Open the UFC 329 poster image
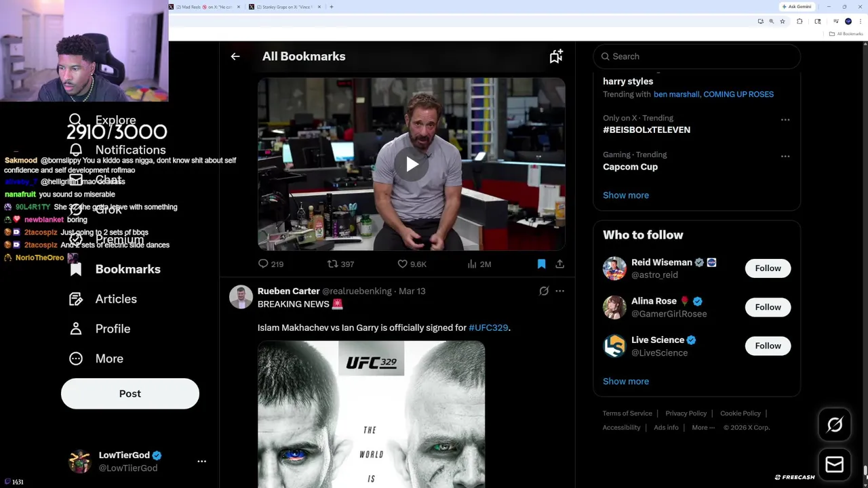Image resolution: width=868 pixels, height=488 pixels. [x=371, y=414]
